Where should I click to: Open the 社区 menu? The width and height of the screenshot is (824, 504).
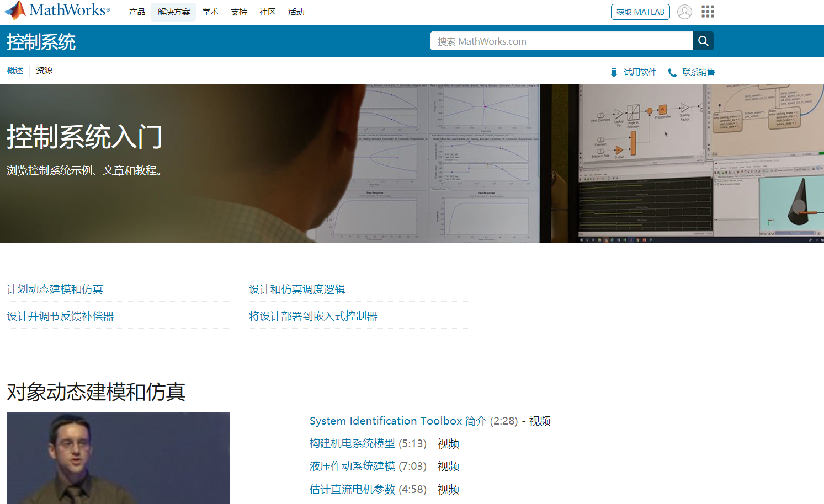[x=268, y=12]
